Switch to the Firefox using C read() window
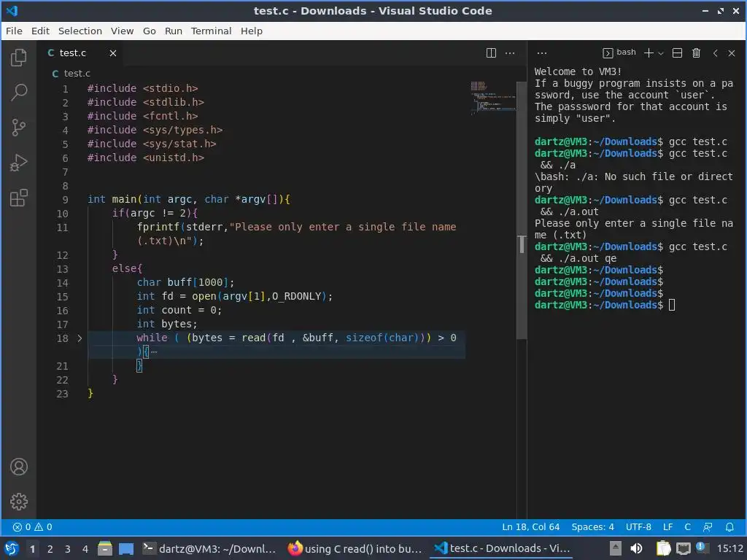The width and height of the screenshot is (747, 560). click(355, 549)
